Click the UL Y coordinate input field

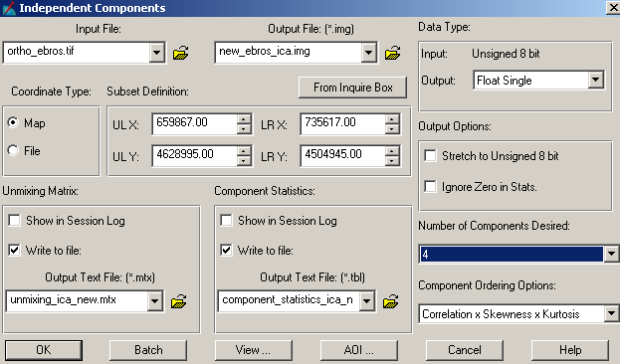(194, 155)
